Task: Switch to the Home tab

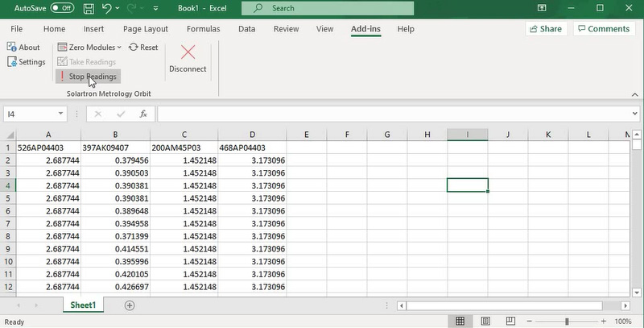Action: 54,29
